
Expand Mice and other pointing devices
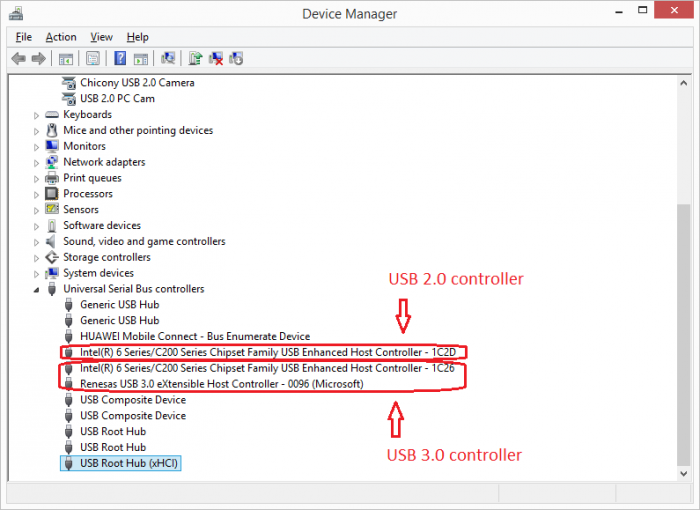pos(36,131)
